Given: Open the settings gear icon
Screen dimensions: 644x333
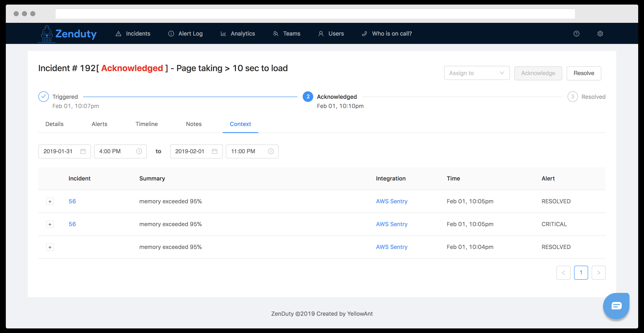Looking at the screenshot, I should 600,33.
